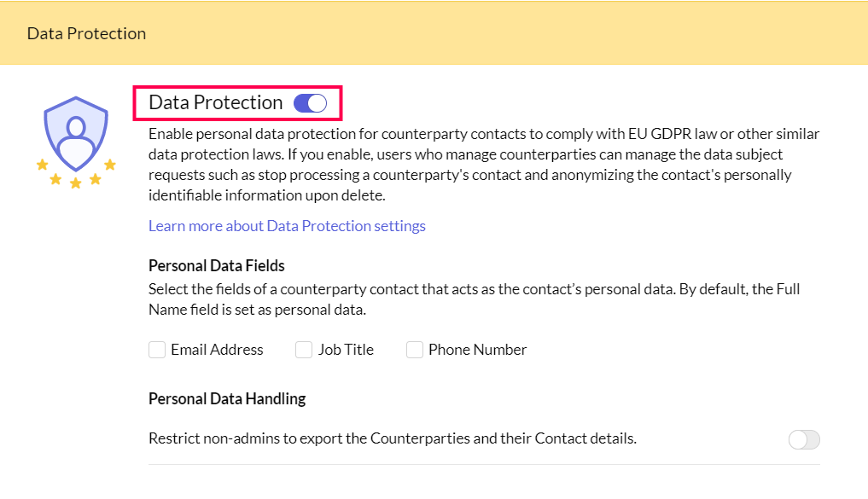Tick the Job Title checkbox
This screenshot has height=499, width=868.
[x=304, y=350]
